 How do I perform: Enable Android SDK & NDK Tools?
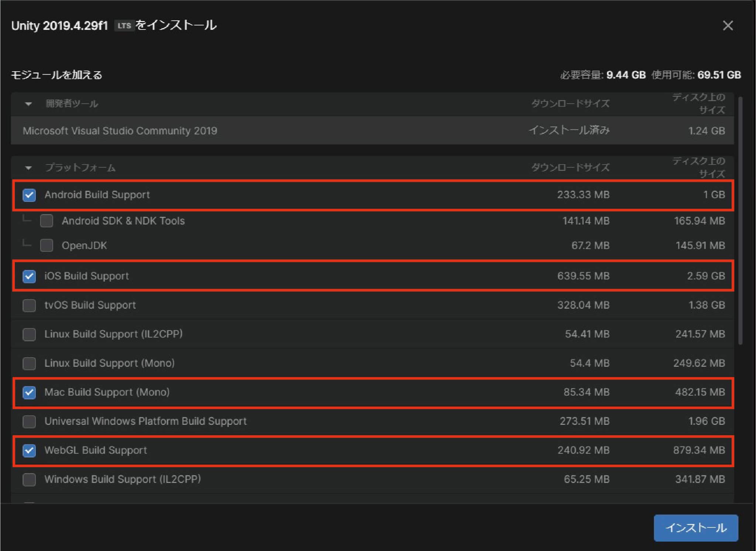[47, 221]
